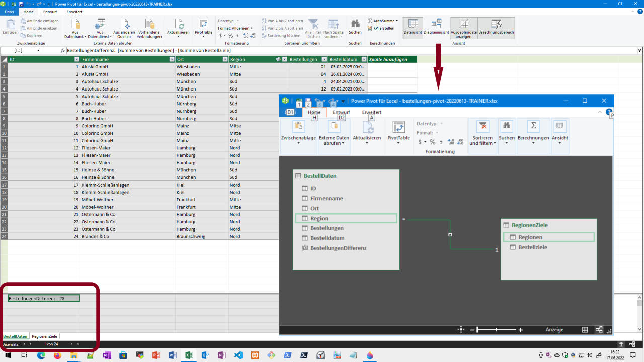644x362 pixels.
Task: Sort Von A bis Z
Action: coord(283,21)
